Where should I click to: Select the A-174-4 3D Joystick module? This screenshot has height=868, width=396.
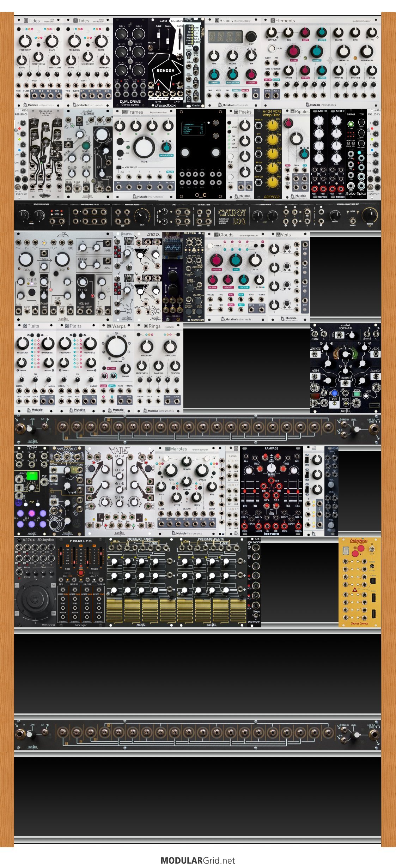pyautogui.click(x=35, y=582)
